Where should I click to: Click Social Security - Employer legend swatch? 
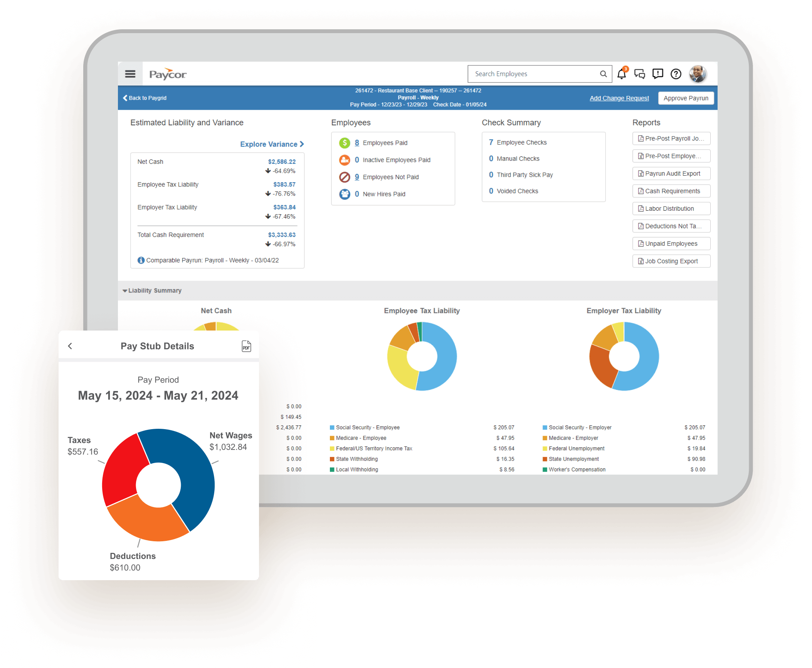[x=545, y=428]
